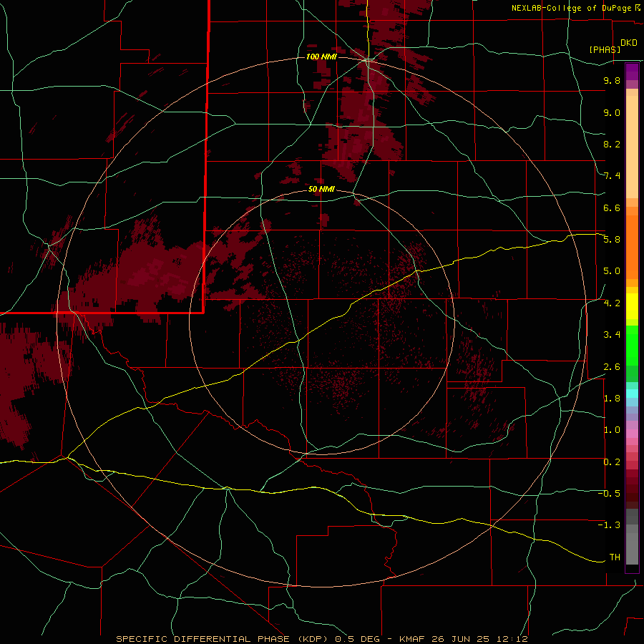The image size is (644, 644).
Task: Click the -0.5 scale value
Action: (x=609, y=494)
